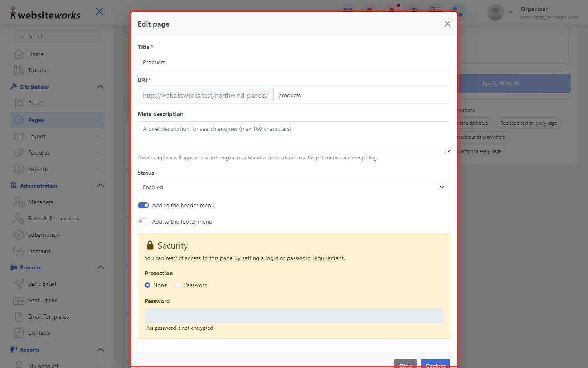Collapse the Promote section
588x368 pixels.
[100, 267]
